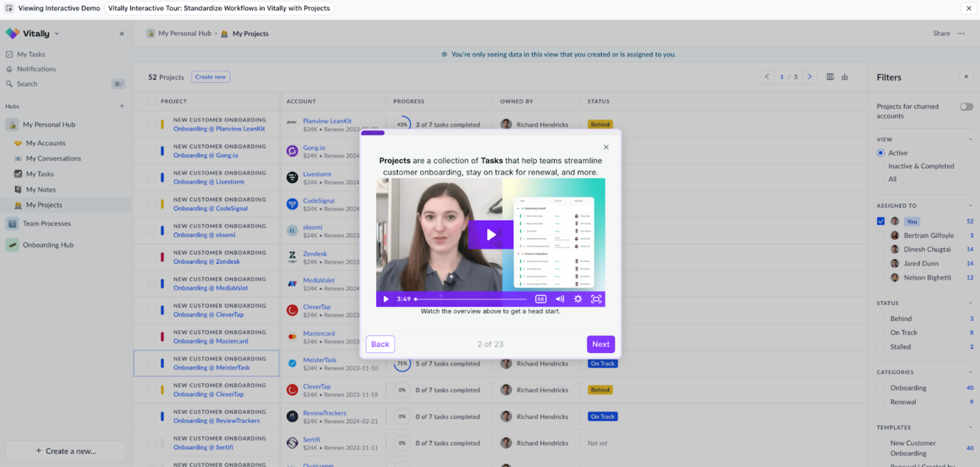Mute the video volume icon
The height and width of the screenshot is (467, 980).
coord(560,299)
